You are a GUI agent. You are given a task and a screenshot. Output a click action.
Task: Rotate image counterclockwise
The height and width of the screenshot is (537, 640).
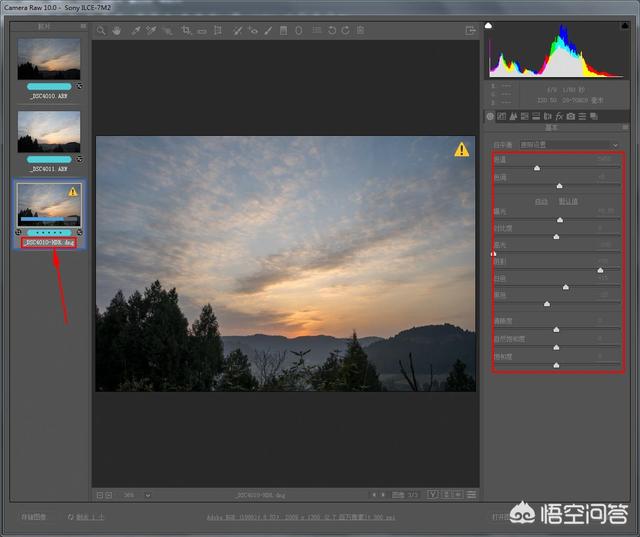pos(332,31)
